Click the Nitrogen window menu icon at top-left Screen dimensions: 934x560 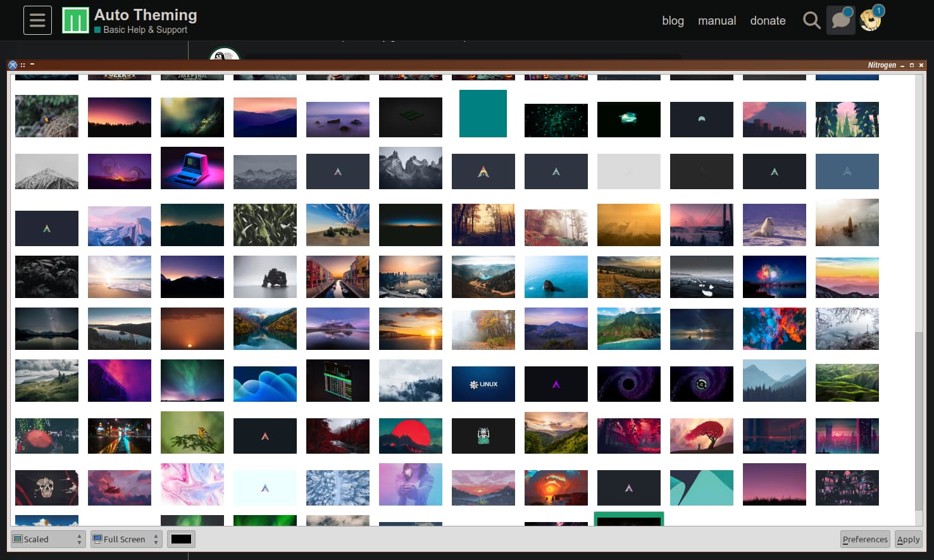coord(13,65)
